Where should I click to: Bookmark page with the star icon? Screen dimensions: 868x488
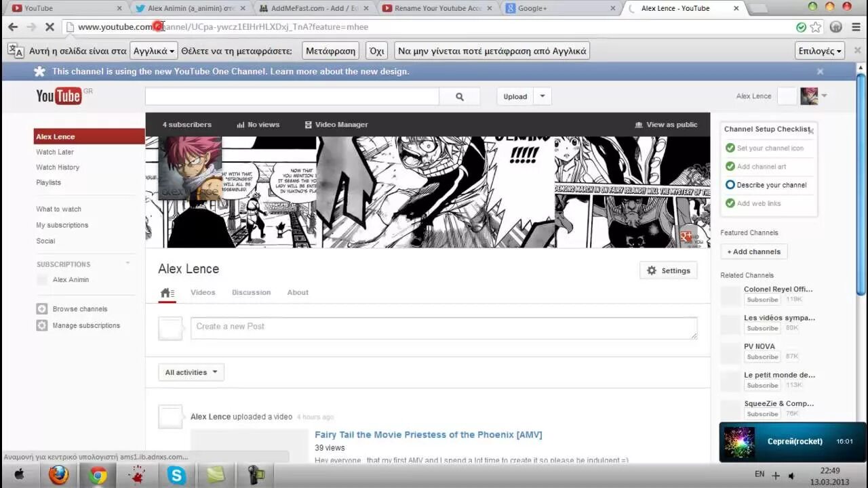click(x=816, y=27)
